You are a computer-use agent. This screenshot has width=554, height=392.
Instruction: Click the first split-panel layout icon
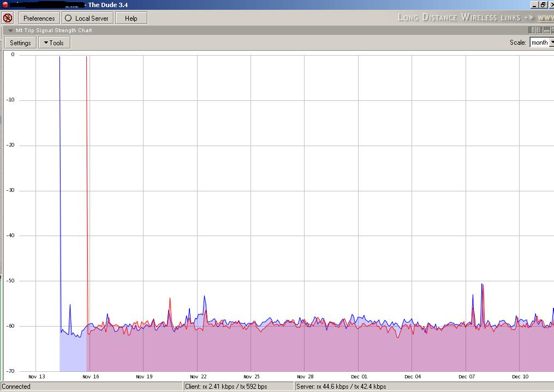click(532, 31)
